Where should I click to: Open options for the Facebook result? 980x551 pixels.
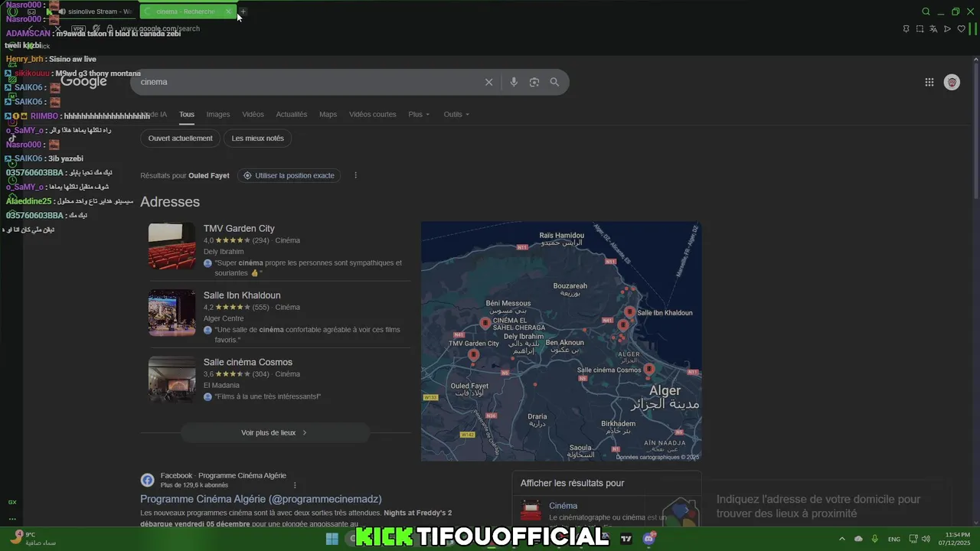coord(295,484)
